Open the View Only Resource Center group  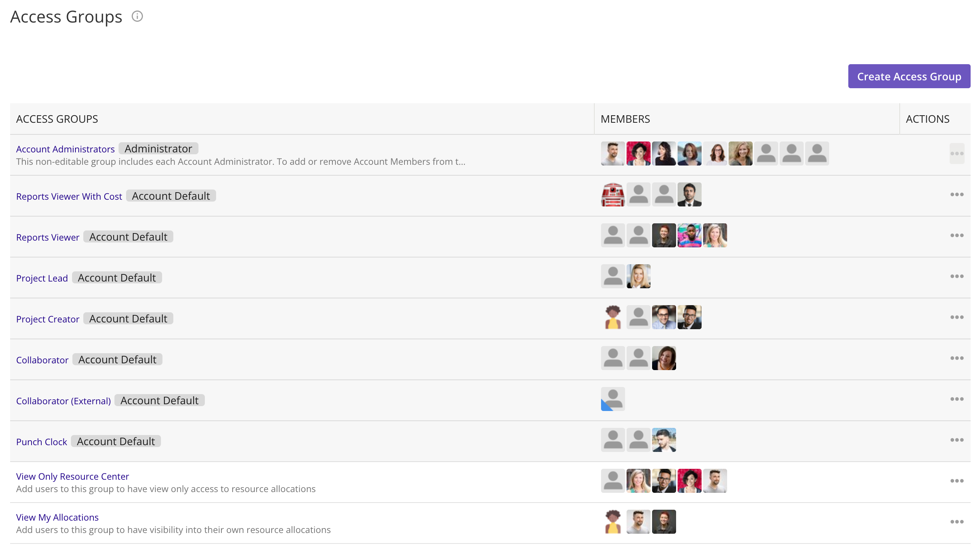click(72, 476)
